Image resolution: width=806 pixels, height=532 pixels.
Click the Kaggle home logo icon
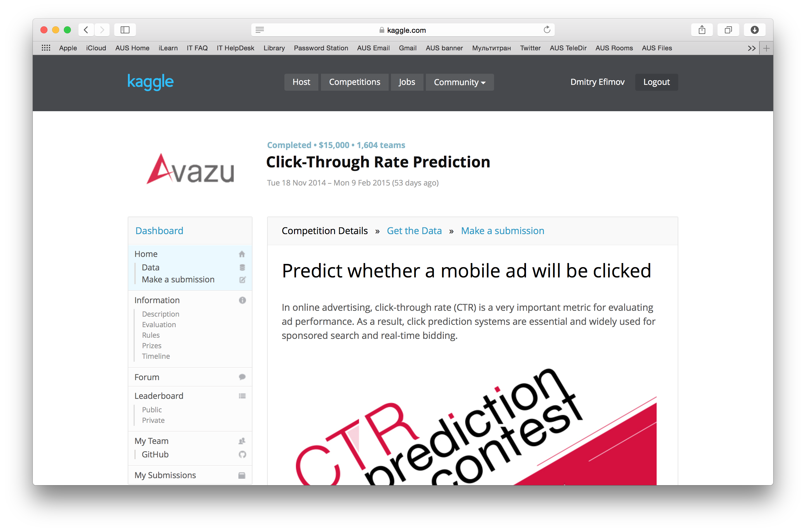click(x=150, y=82)
